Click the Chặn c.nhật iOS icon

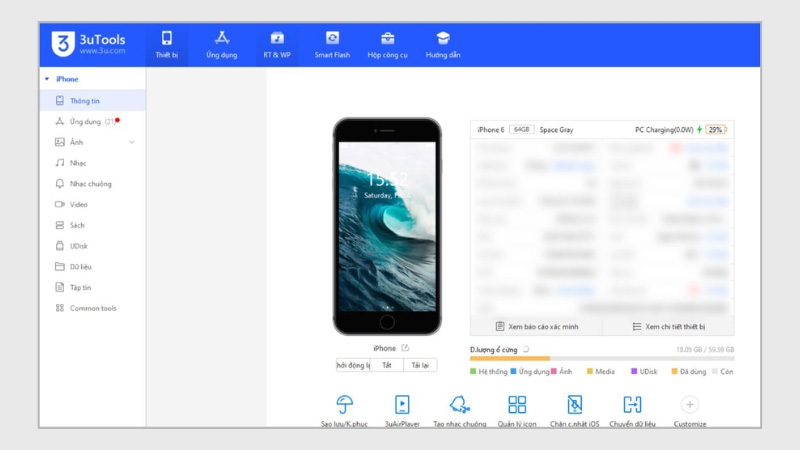click(x=575, y=405)
